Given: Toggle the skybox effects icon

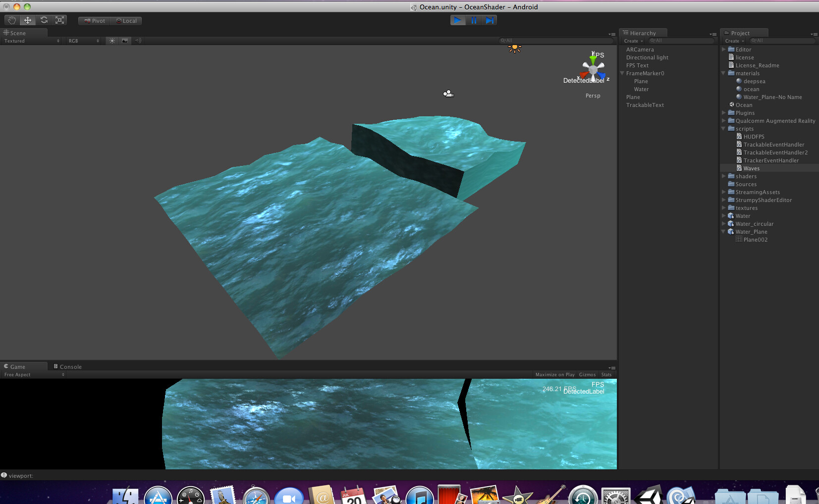Looking at the screenshot, I should (x=124, y=41).
